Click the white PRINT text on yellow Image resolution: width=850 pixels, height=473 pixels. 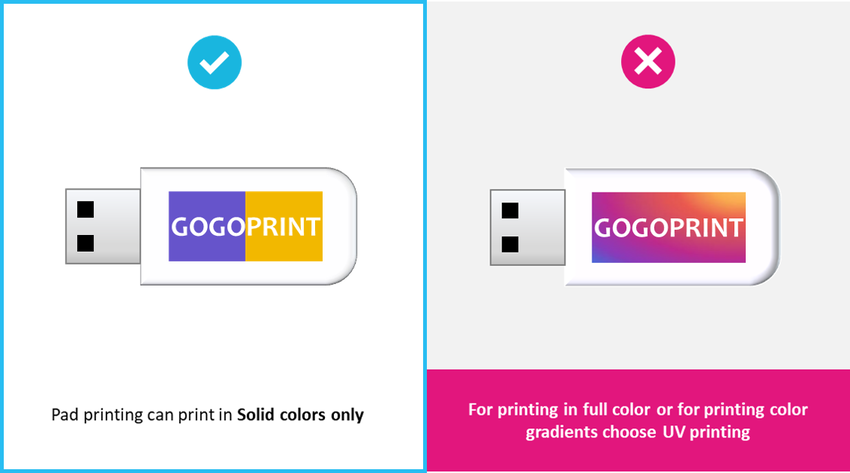[283, 227]
